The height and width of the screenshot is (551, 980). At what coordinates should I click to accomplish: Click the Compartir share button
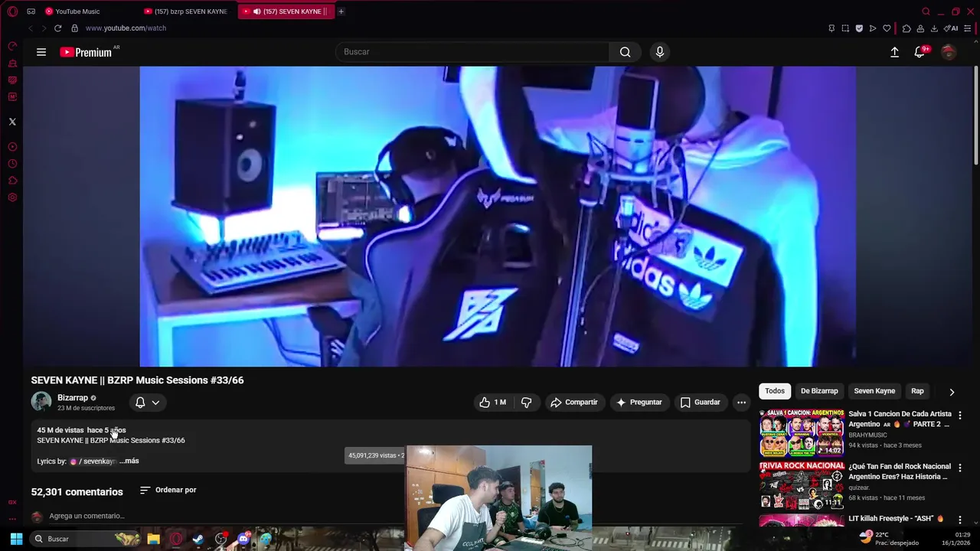[573, 403]
